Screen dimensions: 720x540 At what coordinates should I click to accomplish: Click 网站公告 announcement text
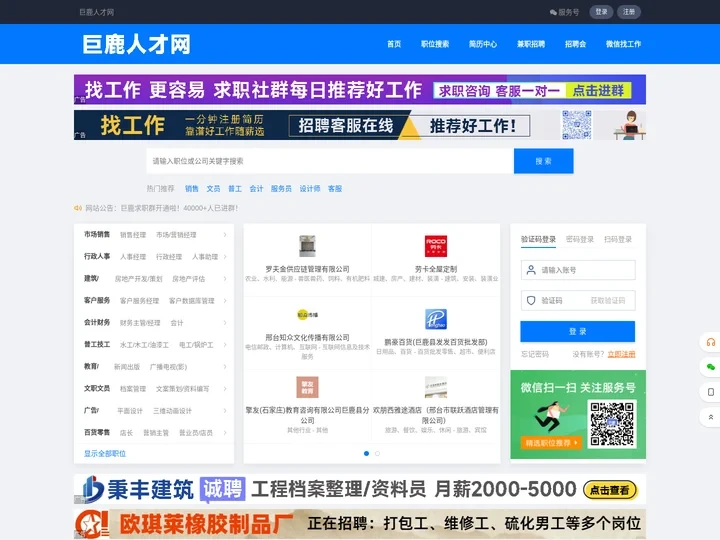click(162, 208)
